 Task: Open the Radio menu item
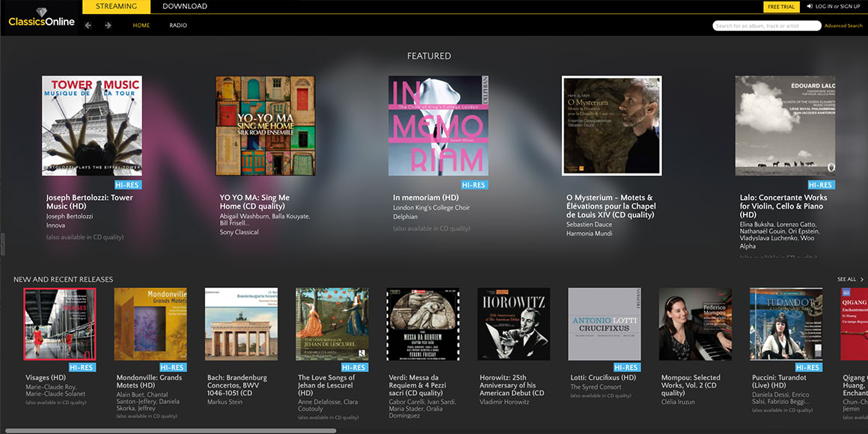pos(178,25)
